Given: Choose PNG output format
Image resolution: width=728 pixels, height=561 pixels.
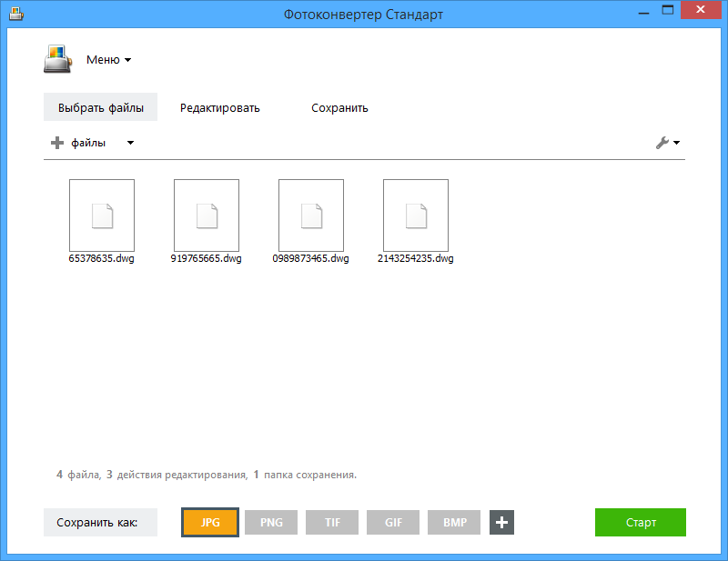Looking at the screenshot, I should coord(271,523).
